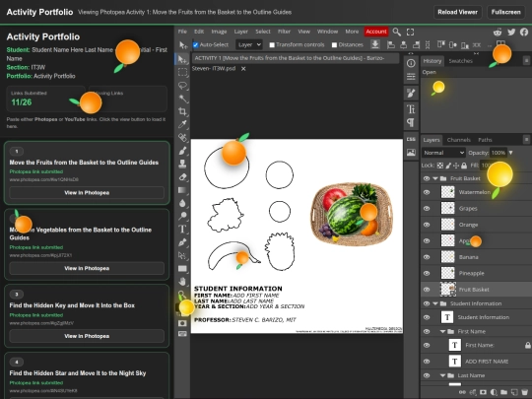Viewport: 532px width, 399px height.
Task: Select the Lasso tool
Action: 182,86
